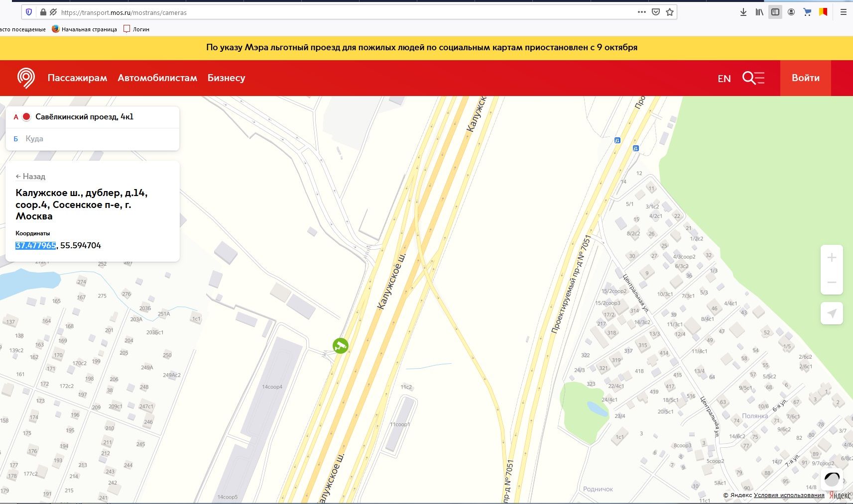The width and height of the screenshot is (853, 504).
Task: Click the Moscow Transport logo
Action: coord(26,78)
